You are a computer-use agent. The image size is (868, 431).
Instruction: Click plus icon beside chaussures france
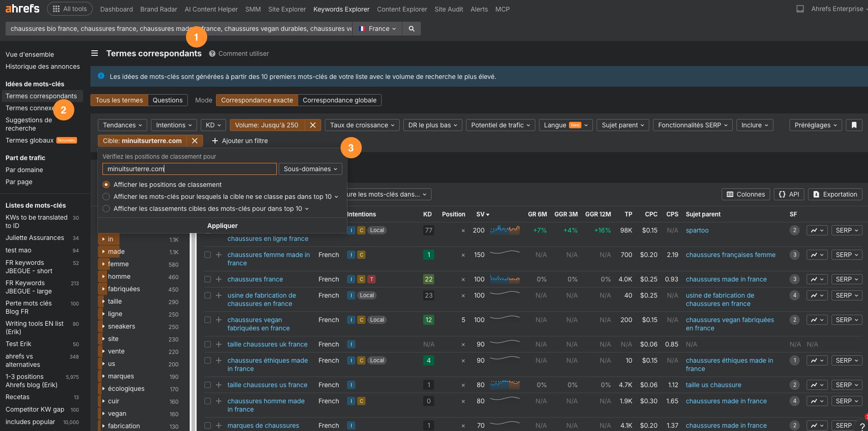tap(219, 279)
